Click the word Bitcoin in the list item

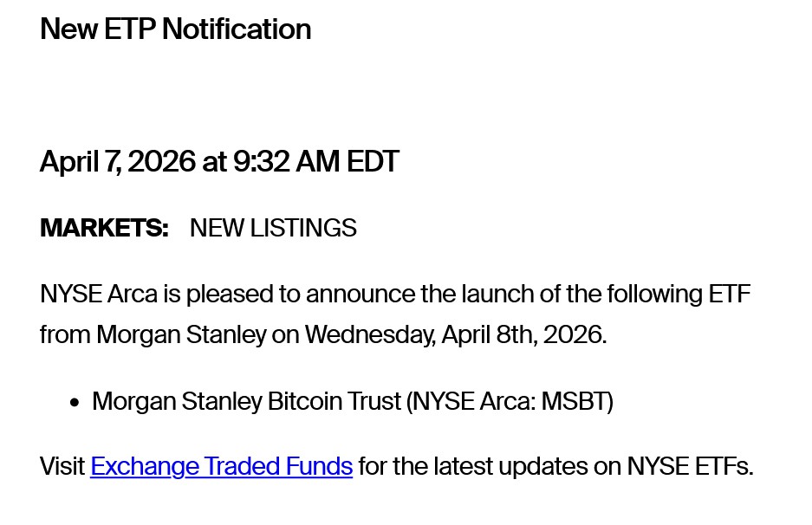(305, 401)
